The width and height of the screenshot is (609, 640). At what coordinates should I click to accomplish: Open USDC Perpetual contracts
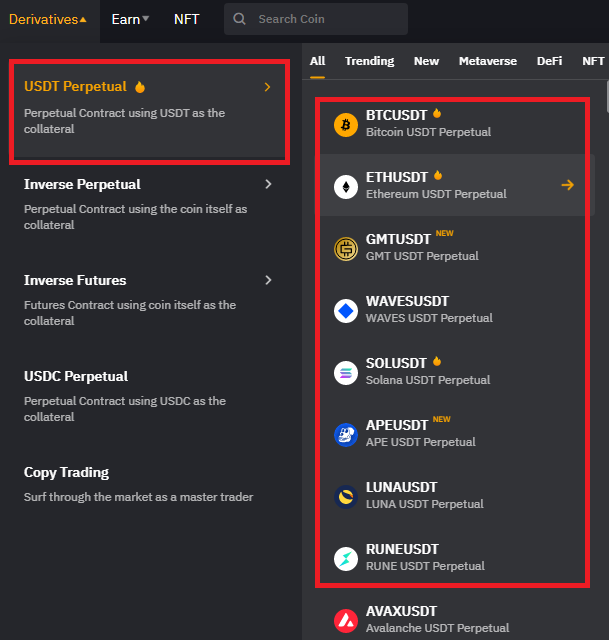click(x=76, y=376)
